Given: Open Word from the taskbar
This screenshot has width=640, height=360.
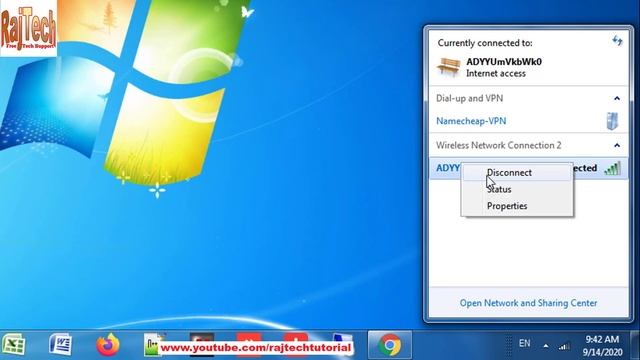Looking at the screenshot, I should 61,344.
